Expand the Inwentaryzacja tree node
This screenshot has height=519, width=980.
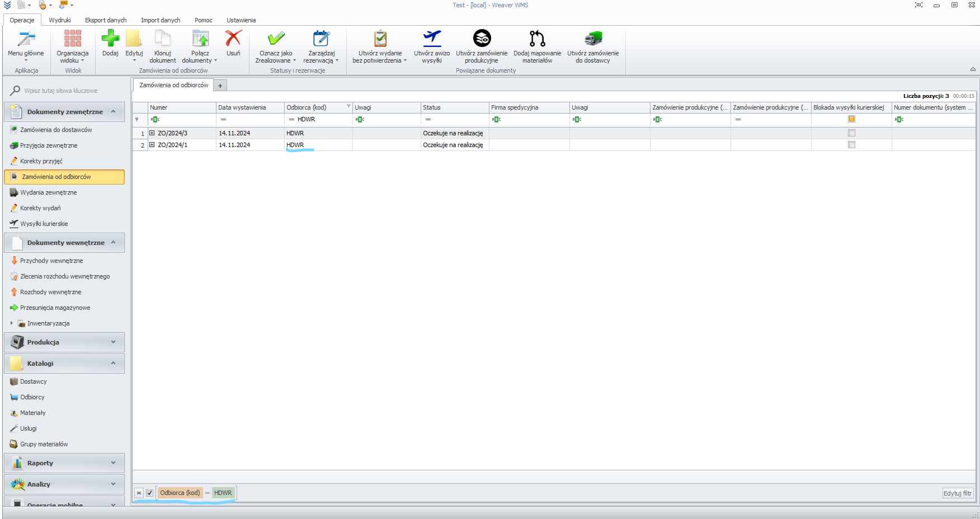[x=12, y=323]
